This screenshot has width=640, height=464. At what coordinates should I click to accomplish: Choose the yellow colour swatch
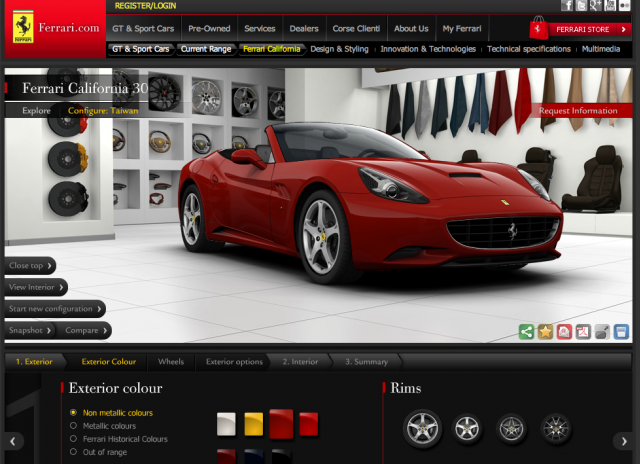(x=253, y=424)
